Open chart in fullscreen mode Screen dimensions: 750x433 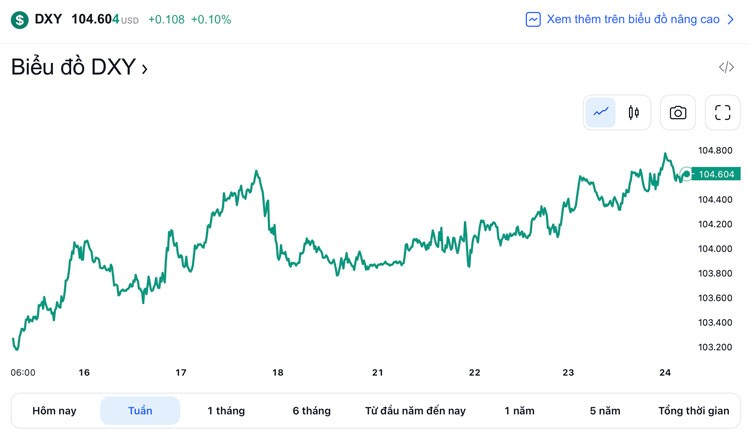(x=723, y=113)
